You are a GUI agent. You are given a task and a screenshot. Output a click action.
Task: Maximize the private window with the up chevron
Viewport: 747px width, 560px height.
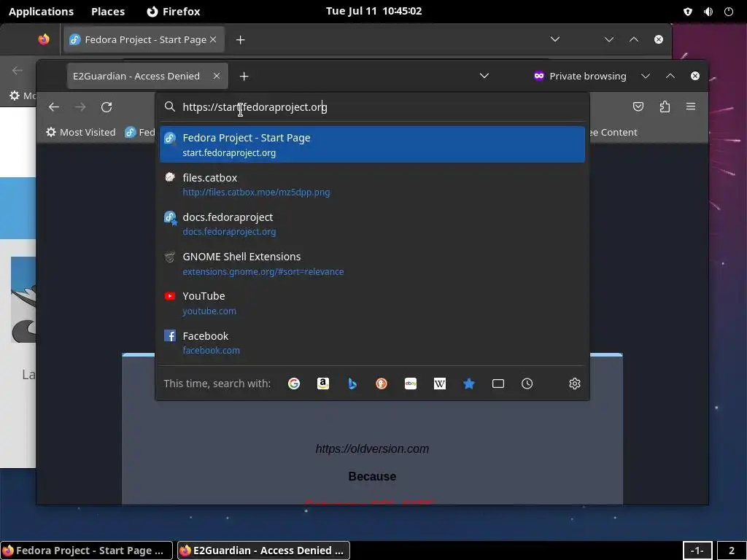tap(670, 76)
